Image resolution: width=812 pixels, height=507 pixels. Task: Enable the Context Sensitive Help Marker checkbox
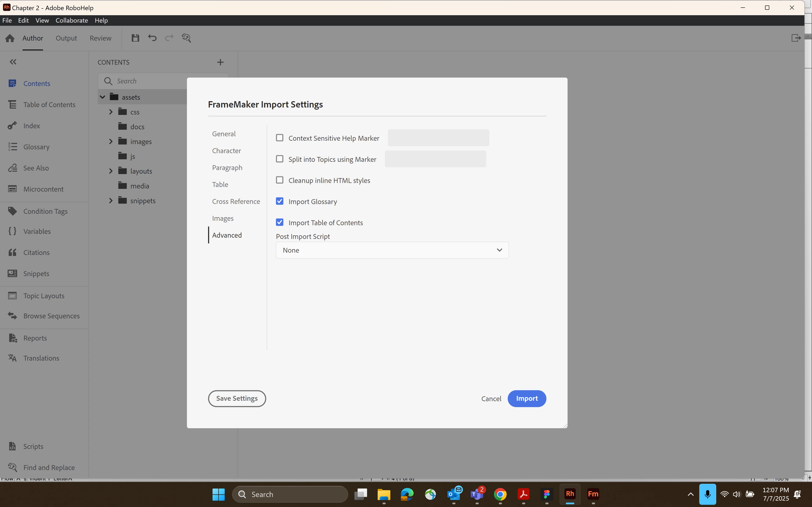280,138
